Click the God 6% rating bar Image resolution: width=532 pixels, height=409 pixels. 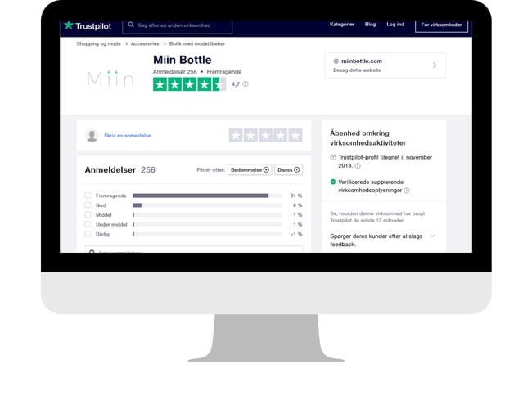click(x=207, y=204)
